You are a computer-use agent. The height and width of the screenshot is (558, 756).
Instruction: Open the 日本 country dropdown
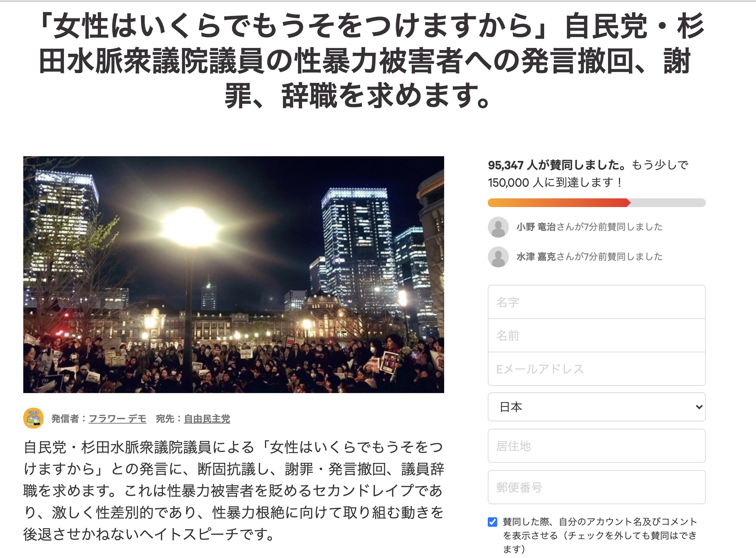coord(596,407)
